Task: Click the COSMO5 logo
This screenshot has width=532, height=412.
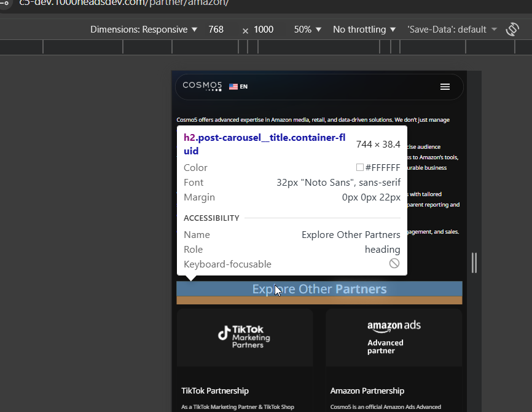Action: pyautogui.click(x=202, y=86)
